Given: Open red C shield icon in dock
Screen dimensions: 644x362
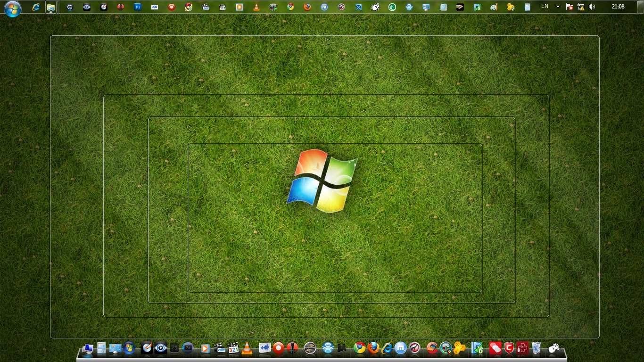Looking at the screenshot, I should tap(509, 348).
